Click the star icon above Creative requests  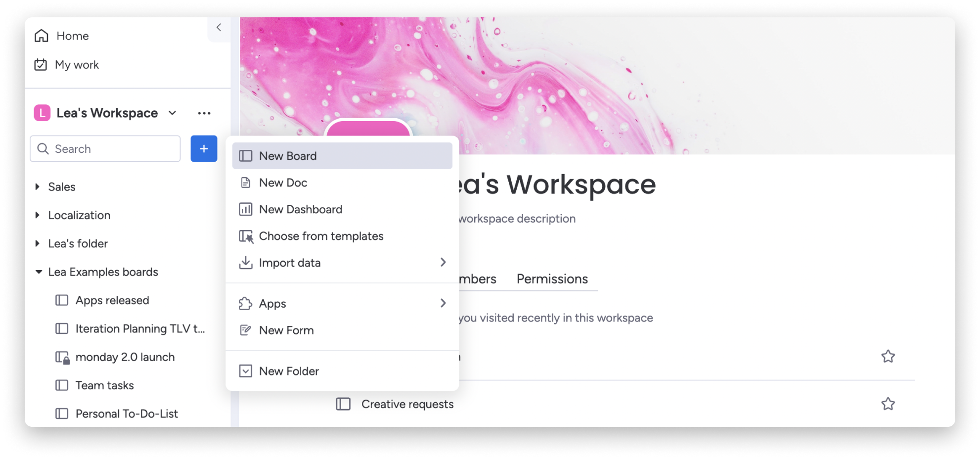point(888,357)
